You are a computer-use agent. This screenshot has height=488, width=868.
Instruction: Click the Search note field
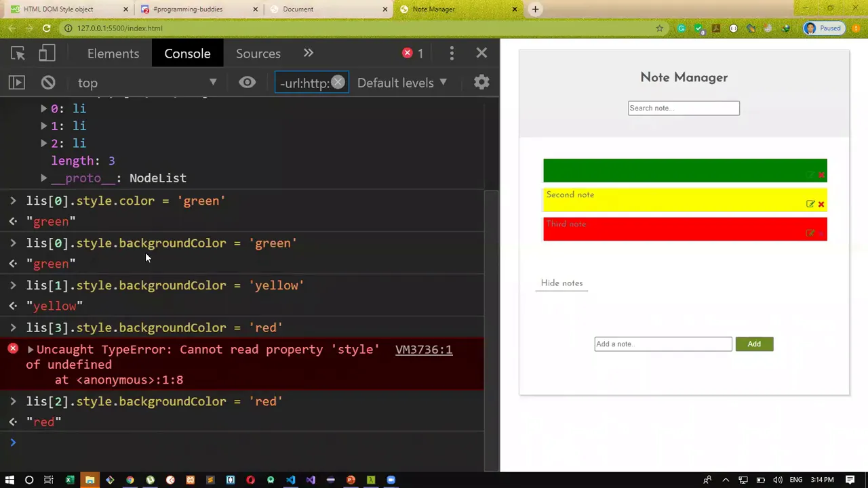point(684,108)
